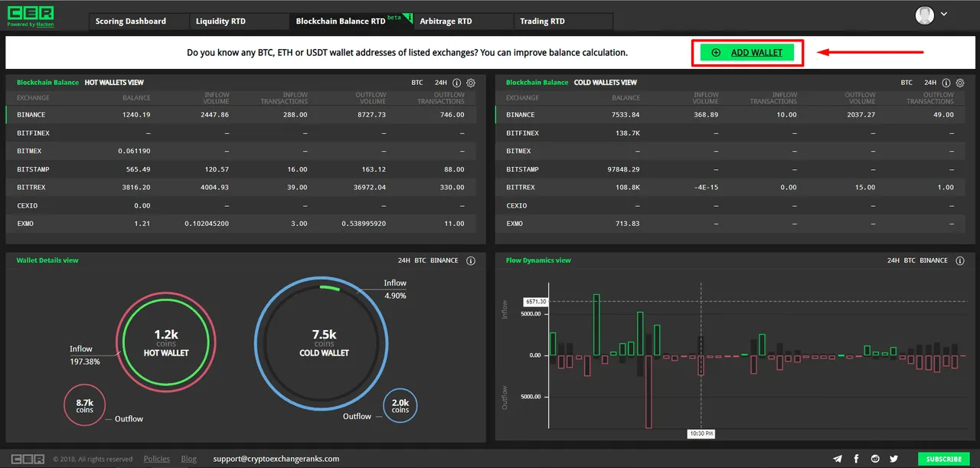Open the user avatar profile menu
The image size is (980, 468).
(925, 15)
